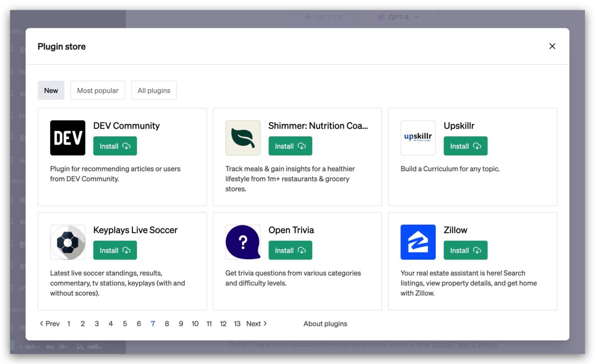Viewport: 595px width, 364px height.
Task: Click the Shimmer: Nutrition Coa... plugin title
Action: tap(318, 126)
